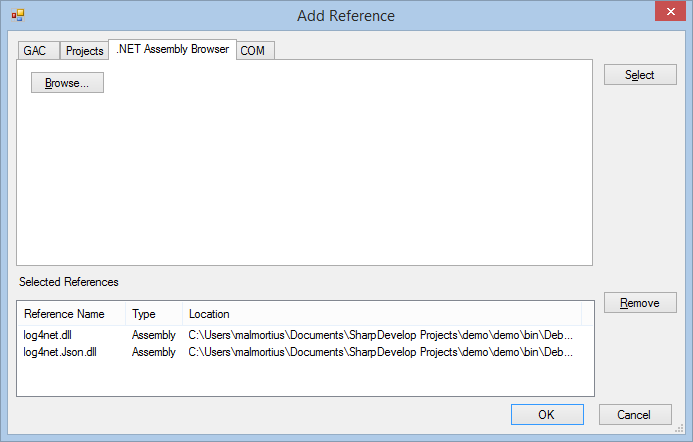
Task: Confirm with the OK button
Action: click(546, 415)
